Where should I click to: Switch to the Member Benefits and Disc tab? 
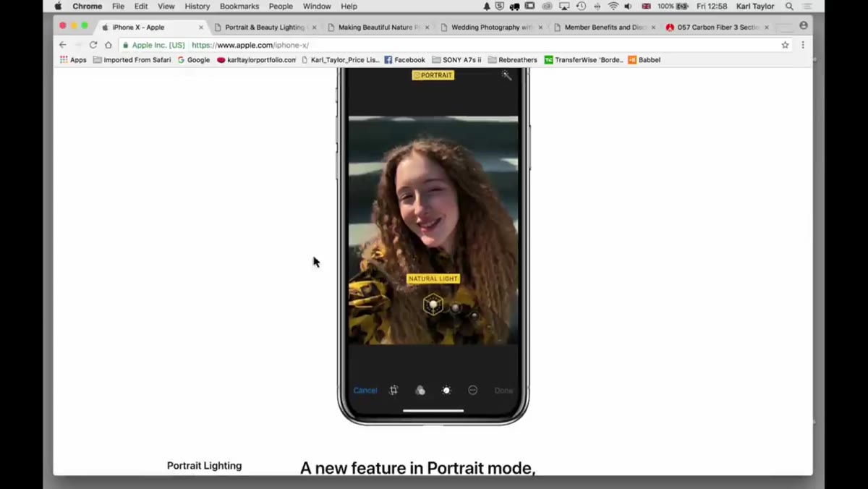pos(605,27)
